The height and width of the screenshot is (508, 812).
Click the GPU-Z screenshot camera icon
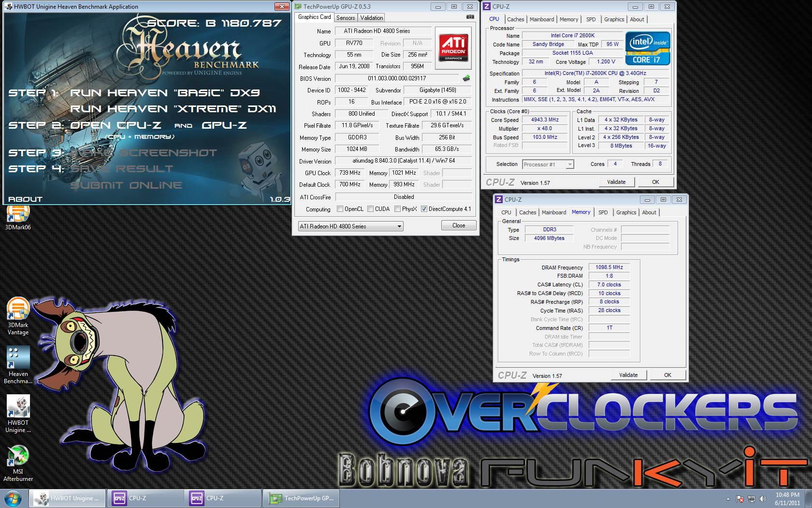[470, 17]
